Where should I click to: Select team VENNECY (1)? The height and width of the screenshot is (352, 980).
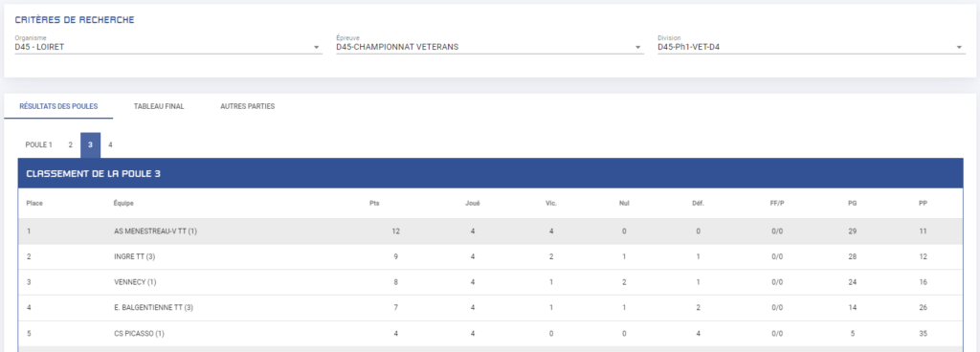[135, 282]
